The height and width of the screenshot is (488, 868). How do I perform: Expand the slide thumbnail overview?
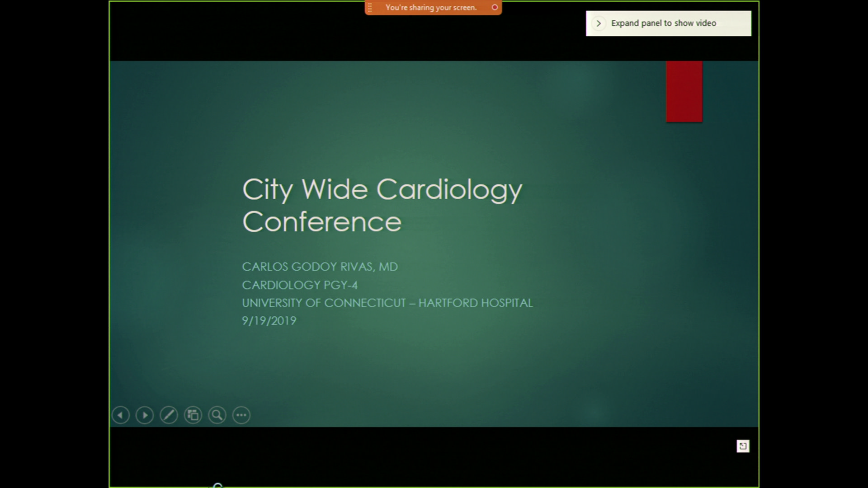(x=193, y=415)
